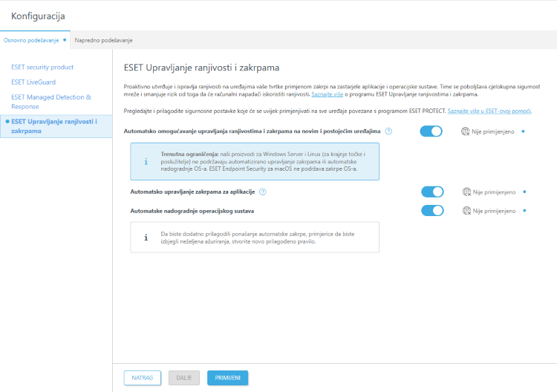Click info icon in Trenutna ograničenja box
The image size is (557, 392).
pyautogui.click(x=146, y=162)
